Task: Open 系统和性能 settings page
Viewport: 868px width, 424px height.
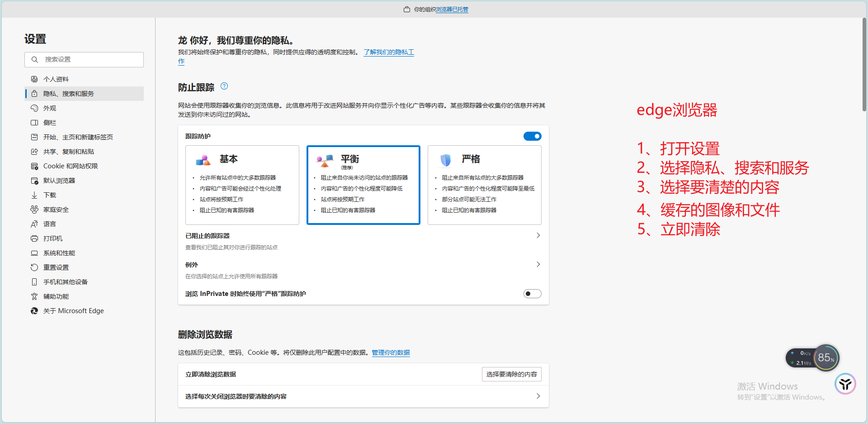Action: (84, 253)
